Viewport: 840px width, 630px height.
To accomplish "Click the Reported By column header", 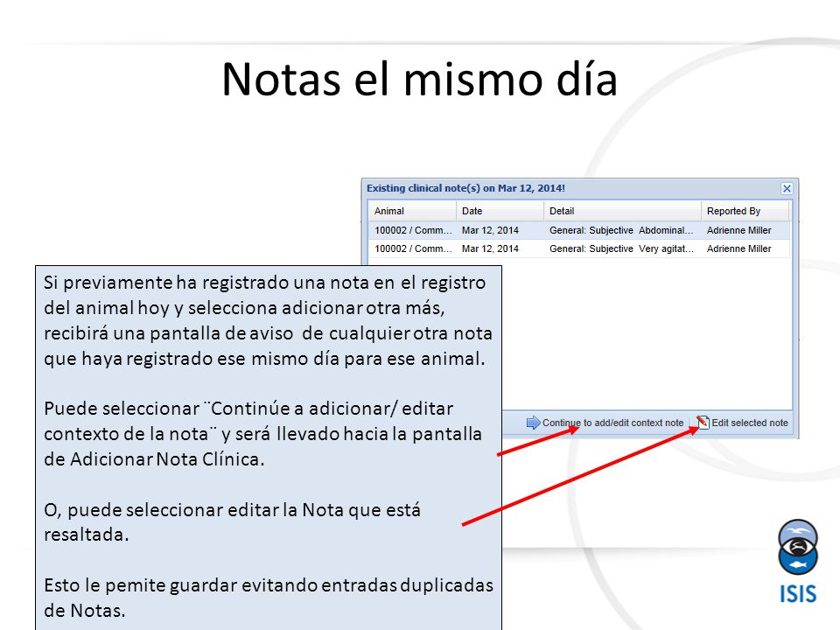I will point(745,211).
